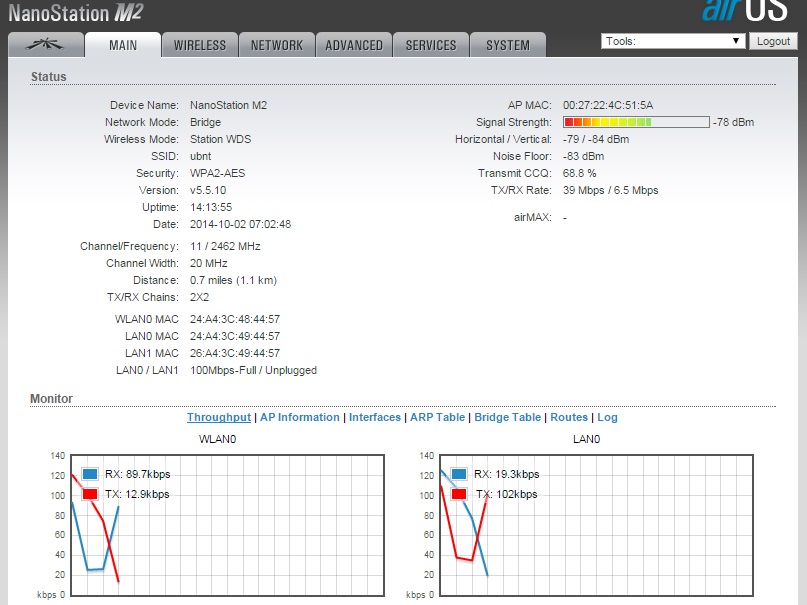View the Interfaces monitor link

tap(375, 417)
